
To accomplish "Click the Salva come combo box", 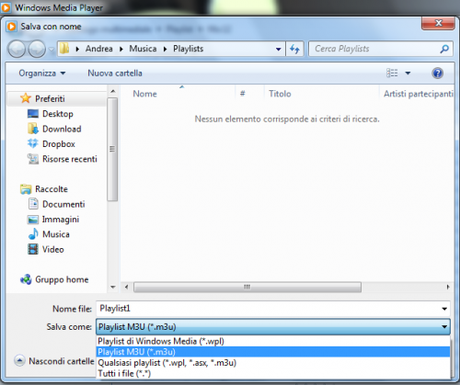I will pyautogui.click(x=273, y=327).
